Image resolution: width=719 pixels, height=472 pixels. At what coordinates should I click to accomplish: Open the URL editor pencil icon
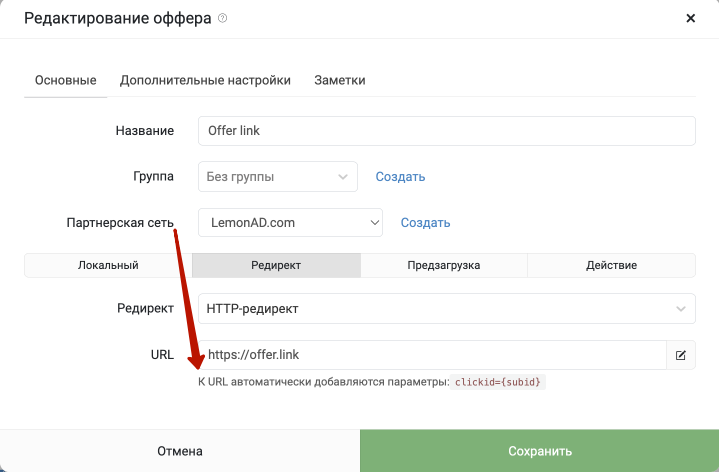click(680, 355)
